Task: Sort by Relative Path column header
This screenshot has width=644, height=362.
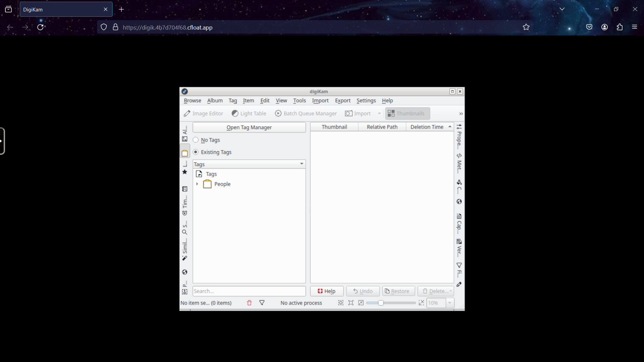Action: point(382,127)
